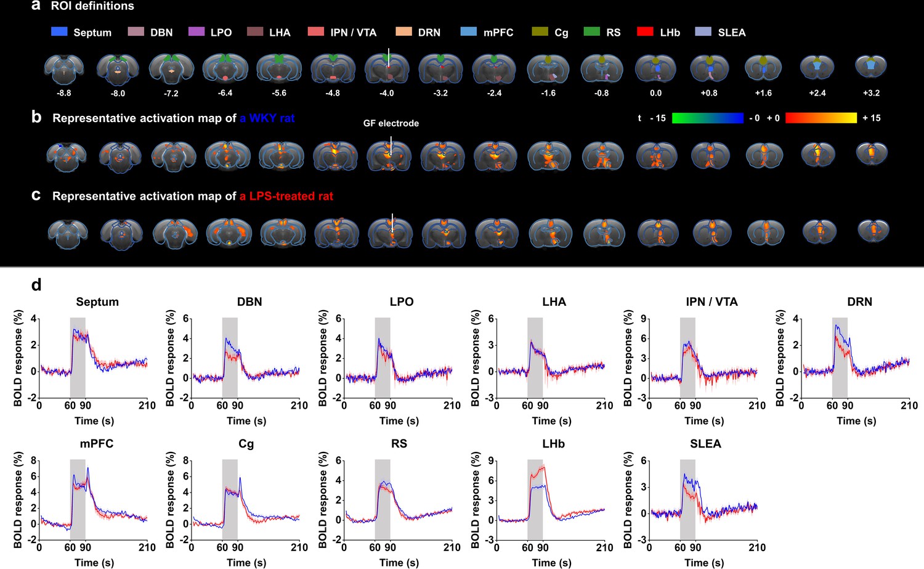Select ROI brain slice labeled -3.2
The height and width of the screenshot is (569, 924).
440,68
